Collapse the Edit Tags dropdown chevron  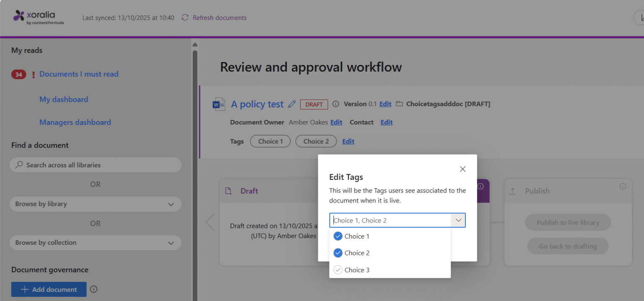pyautogui.click(x=458, y=220)
